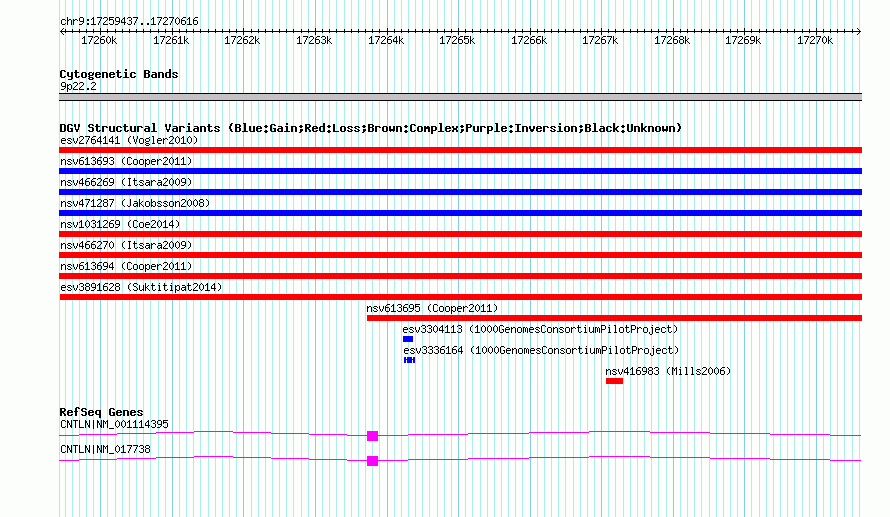Viewport: 890px width, 517px height.
Task: Click the 'esv3336164 (1000GenomesConsortiumPilotProject)' label
Action: coord(541,350)
